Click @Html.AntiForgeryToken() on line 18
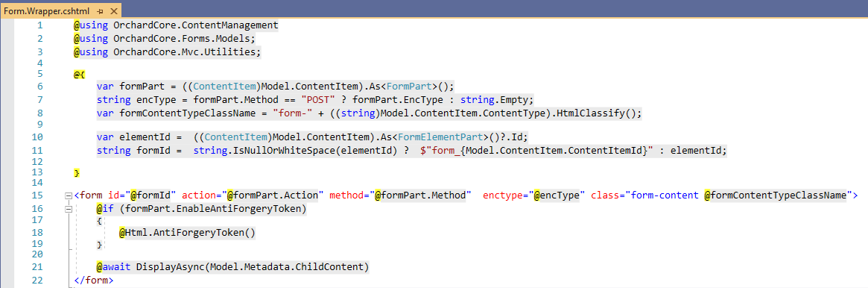 (x=188, y=233)
